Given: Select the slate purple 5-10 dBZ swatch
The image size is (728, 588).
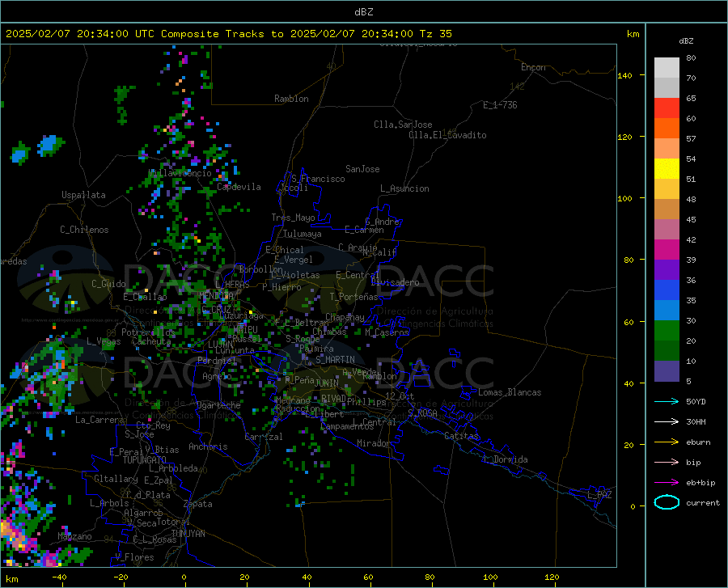Looking at the screenshot, I should pyautogui.click(x=667, y=371).
